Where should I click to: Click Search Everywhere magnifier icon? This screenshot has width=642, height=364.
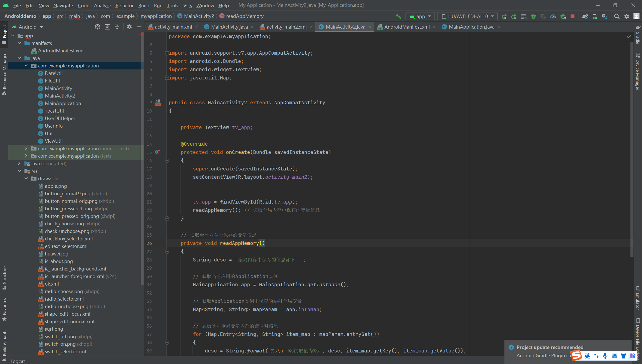point(617,16)
